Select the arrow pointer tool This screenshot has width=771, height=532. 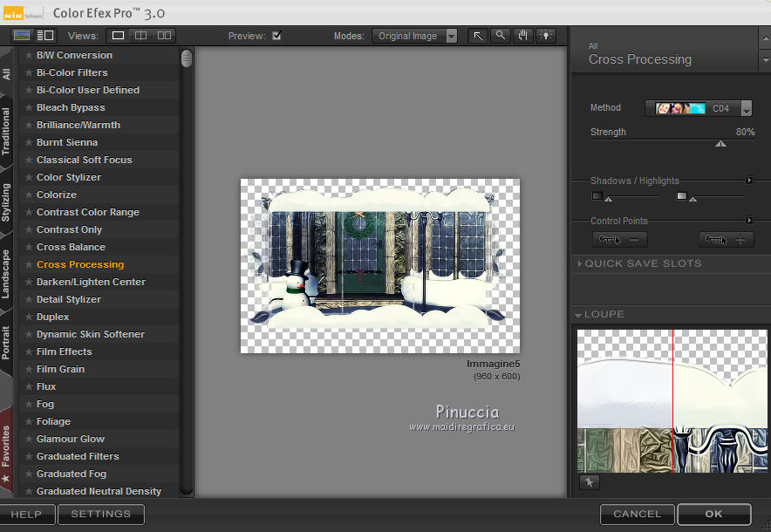pos(478,36)
